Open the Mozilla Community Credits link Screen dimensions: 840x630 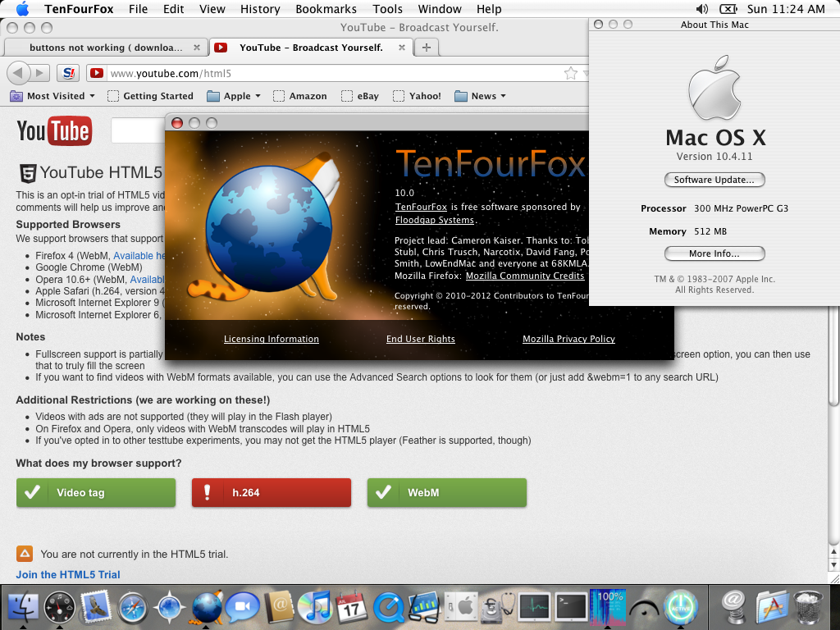(525, 276)
